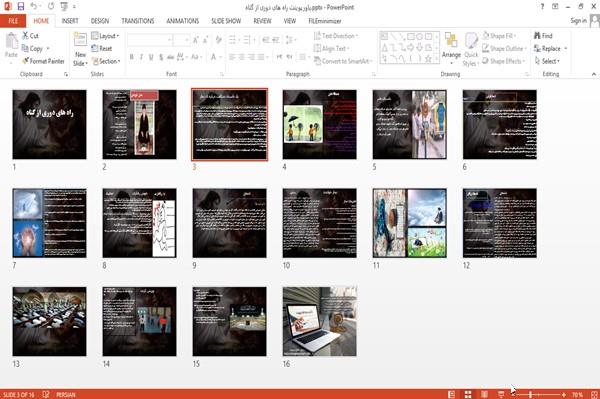Switch to Slide Sorter view icon
The image size is (600, 399).
coord(468,394)
